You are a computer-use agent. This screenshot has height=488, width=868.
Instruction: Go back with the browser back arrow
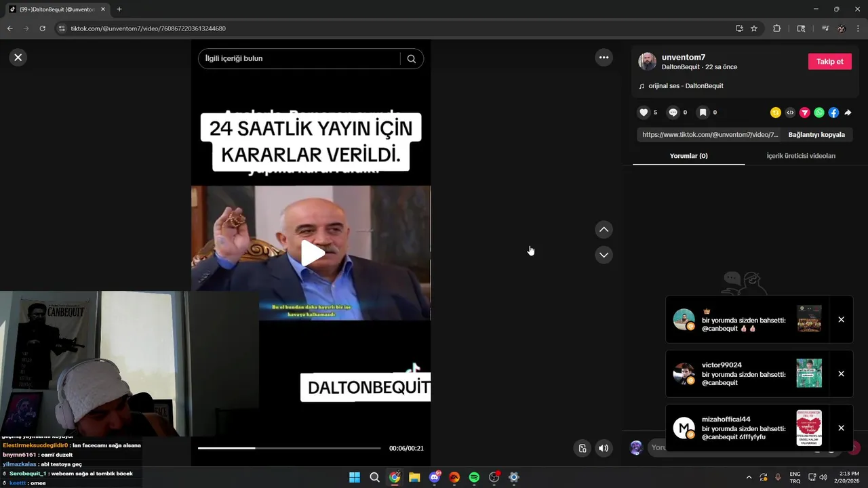(9, 28)
